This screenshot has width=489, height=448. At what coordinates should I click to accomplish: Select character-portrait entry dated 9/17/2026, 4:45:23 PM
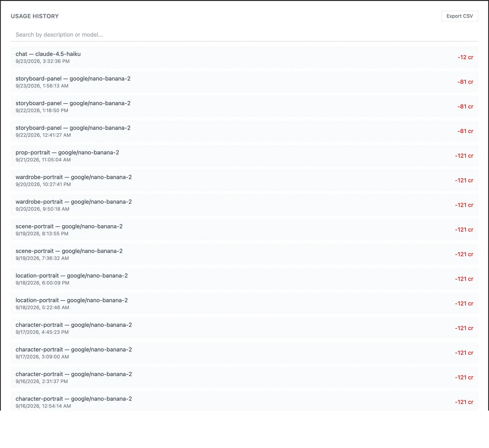click(244, 328)
